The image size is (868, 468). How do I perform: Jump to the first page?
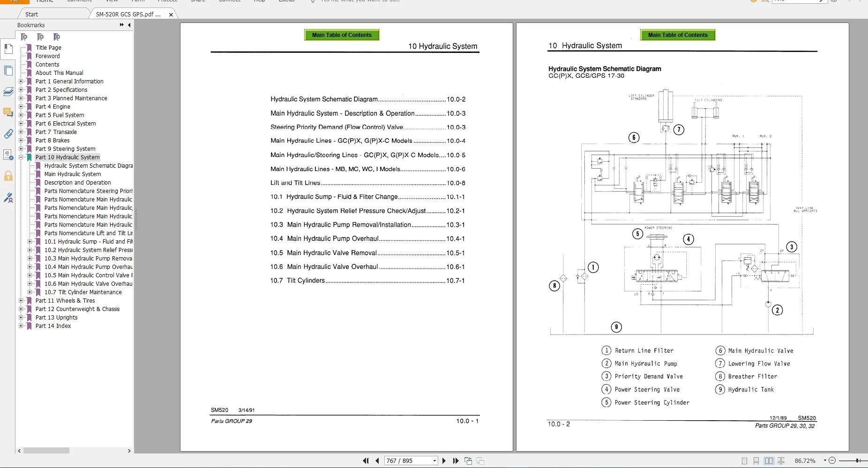pos(366,461)
